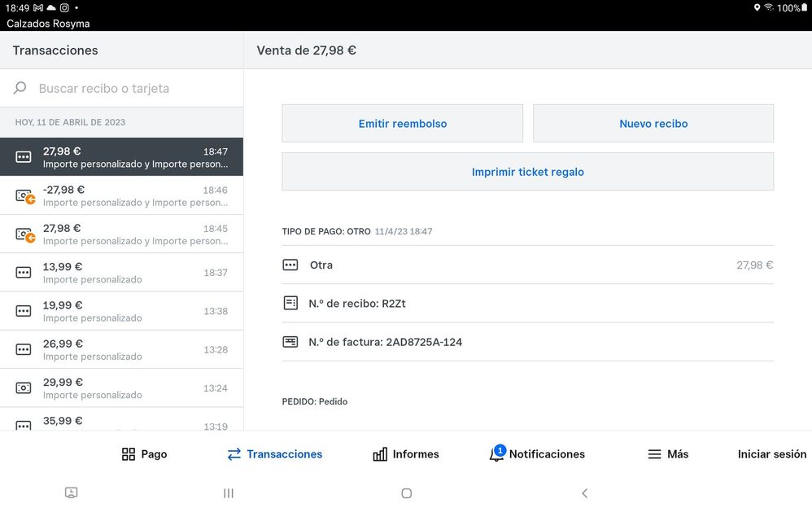This screenshot has width=812, height=508.
Task: Tap the Pago grid icon
Action: pos(129,454)
